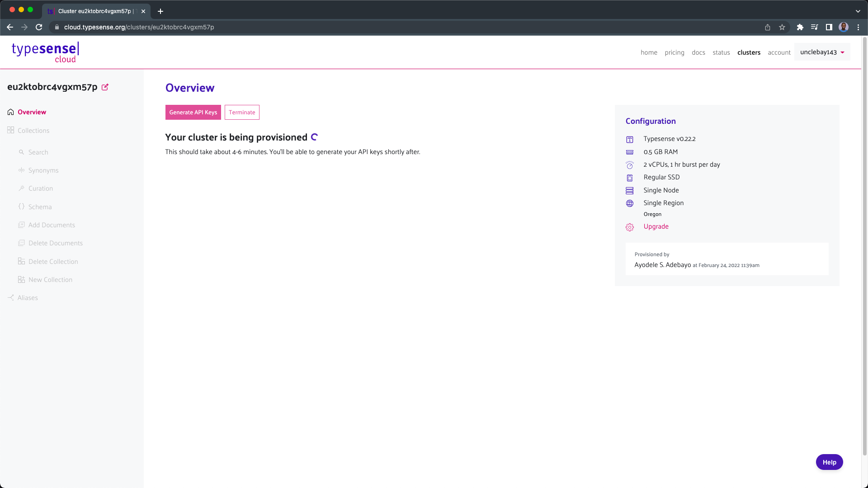Open a new browser tab

[x=160, y=11]
